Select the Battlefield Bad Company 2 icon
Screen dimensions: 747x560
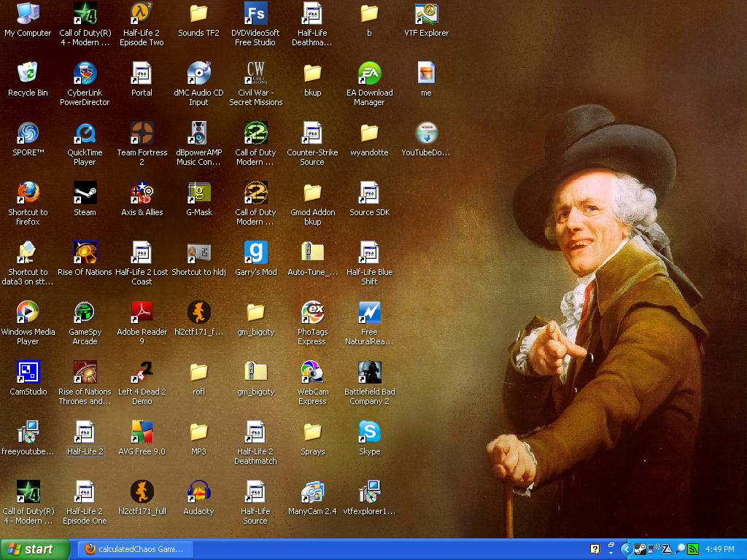pos(369,373)
